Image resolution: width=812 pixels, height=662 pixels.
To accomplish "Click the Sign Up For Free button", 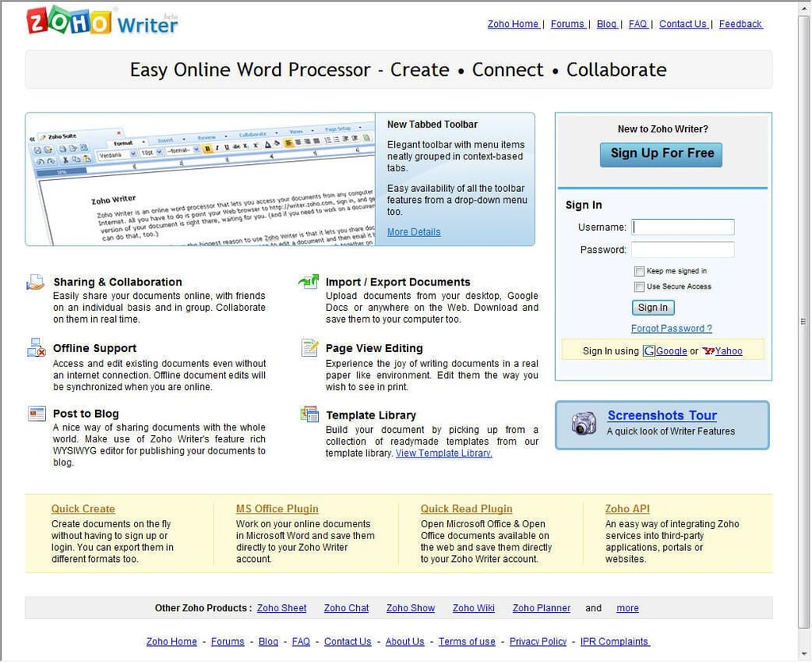I will click(x=661, y=155).
